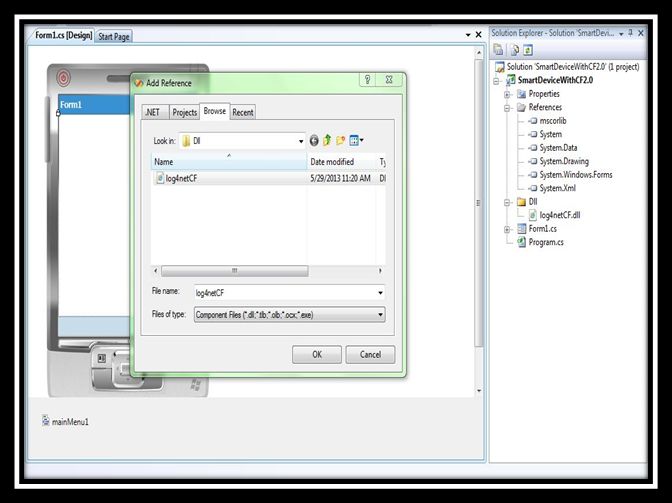The height and width of the screenshot is (503, 672).
Task: Click the log4netCF file icon in list
Action: click(160, 178)
